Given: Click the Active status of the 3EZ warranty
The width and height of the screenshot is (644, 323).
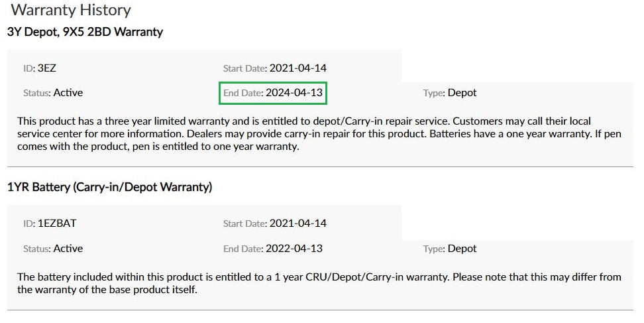Looking at the screenshot, I should (x=68, y=93).
